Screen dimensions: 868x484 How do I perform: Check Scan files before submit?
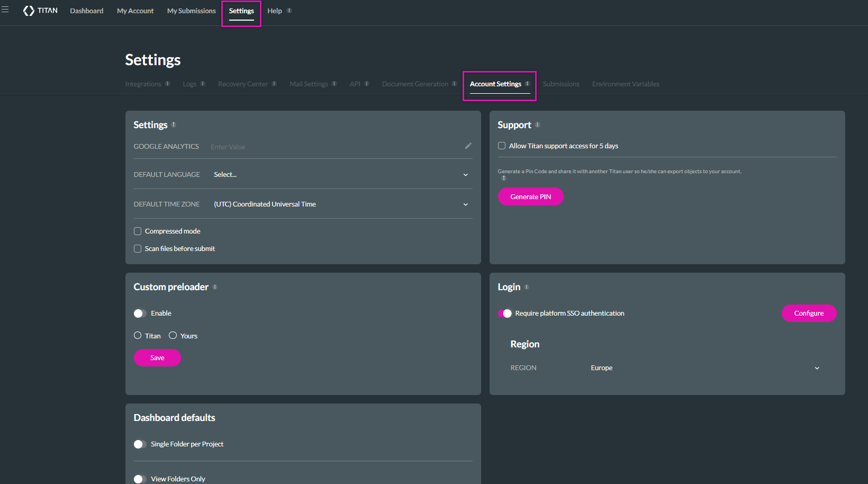[x=138, y=248]
